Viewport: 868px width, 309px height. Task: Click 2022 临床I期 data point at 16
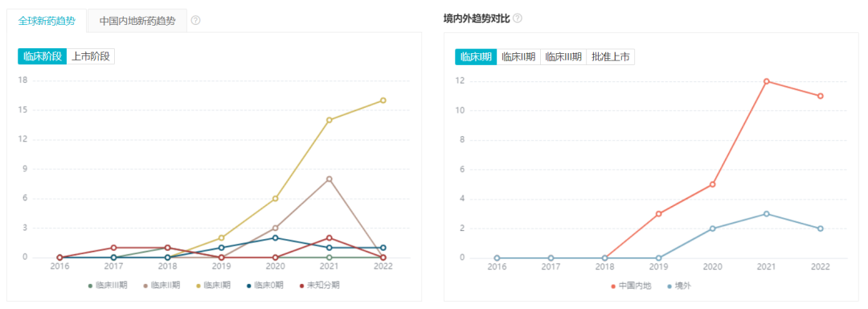[x=383, y=101]
